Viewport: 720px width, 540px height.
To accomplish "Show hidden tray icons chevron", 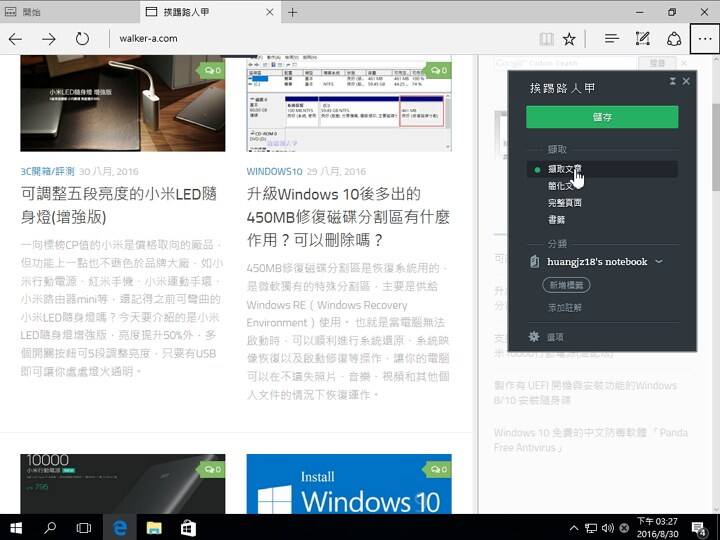I will click(574, 528).
